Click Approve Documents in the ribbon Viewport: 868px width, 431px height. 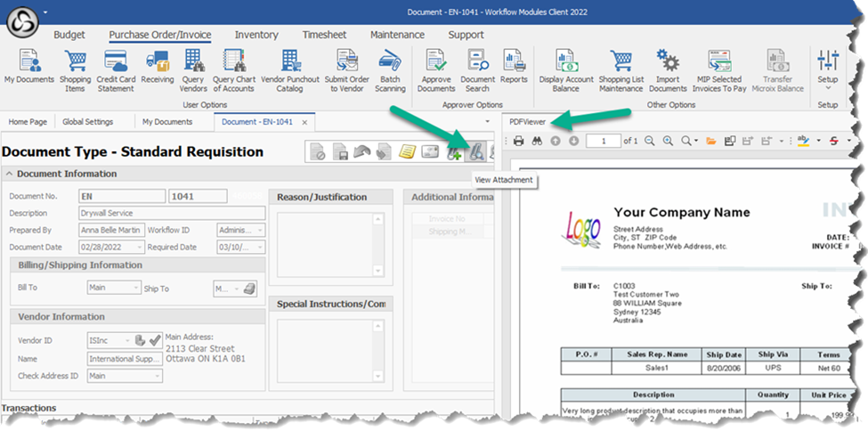436,70
